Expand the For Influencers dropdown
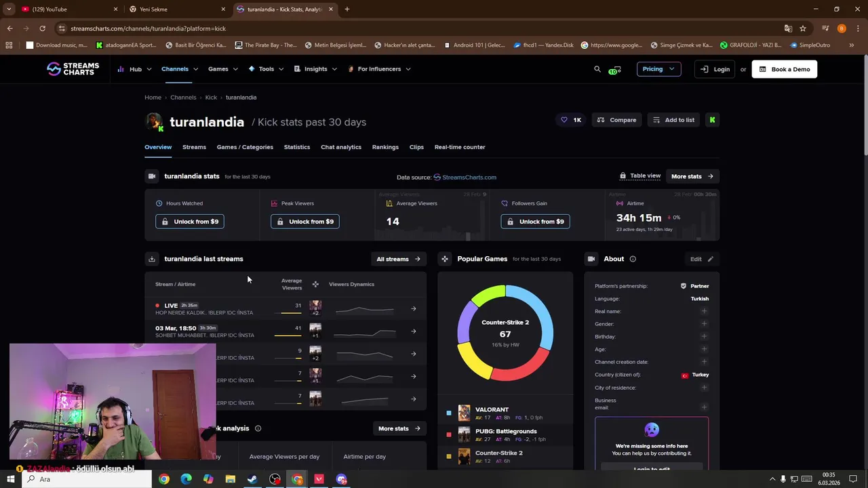Image resolution: width=868 pixels, height=488 pixels. point(379,69)
